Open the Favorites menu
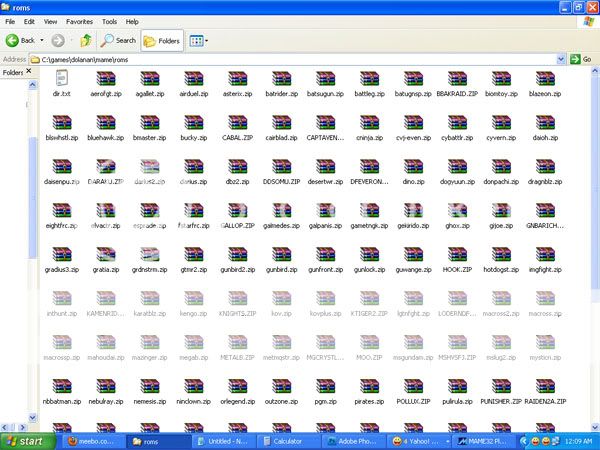 click(79, 21)
